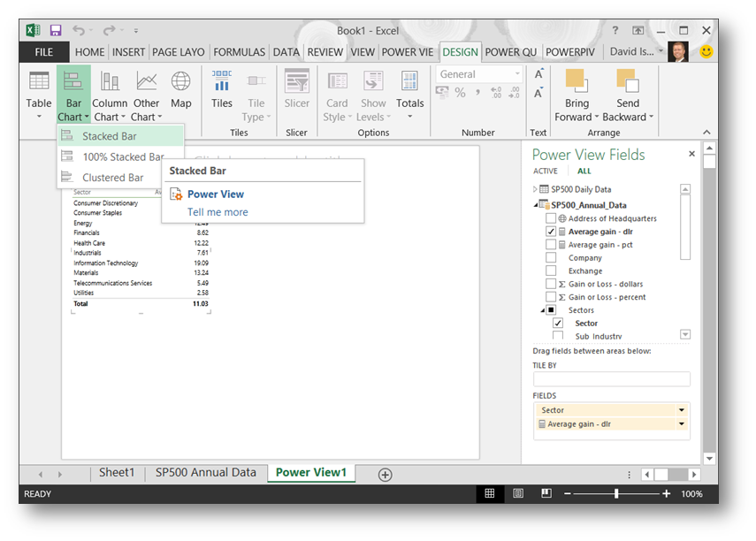
Task: Apply comma number format
Action: point(477,92)
